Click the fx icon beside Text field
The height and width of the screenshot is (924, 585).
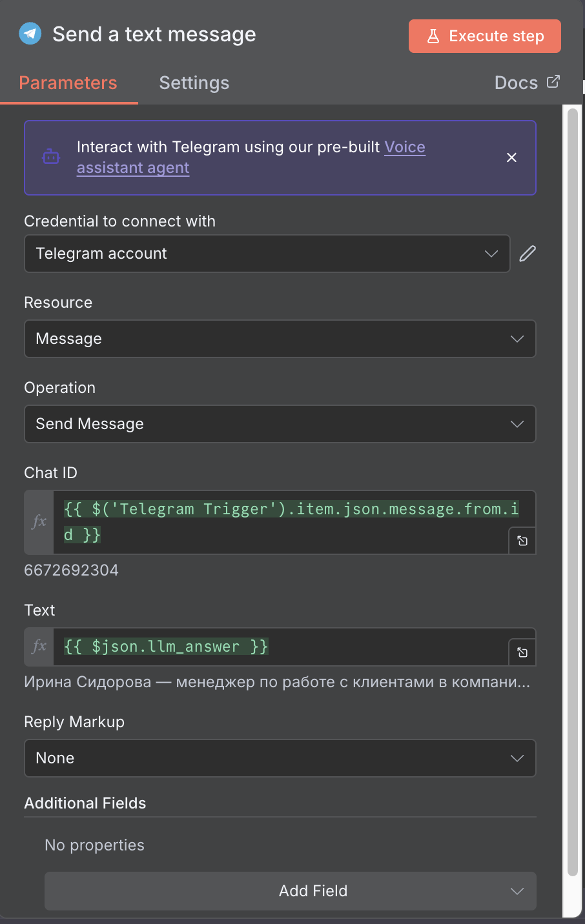pos(39,647)
